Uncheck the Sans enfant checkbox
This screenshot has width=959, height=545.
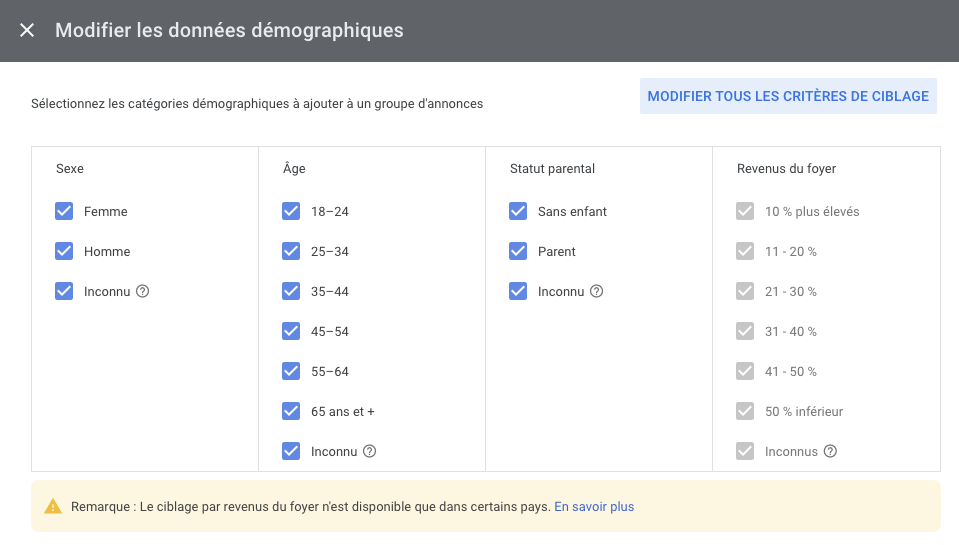pos(518,211)
